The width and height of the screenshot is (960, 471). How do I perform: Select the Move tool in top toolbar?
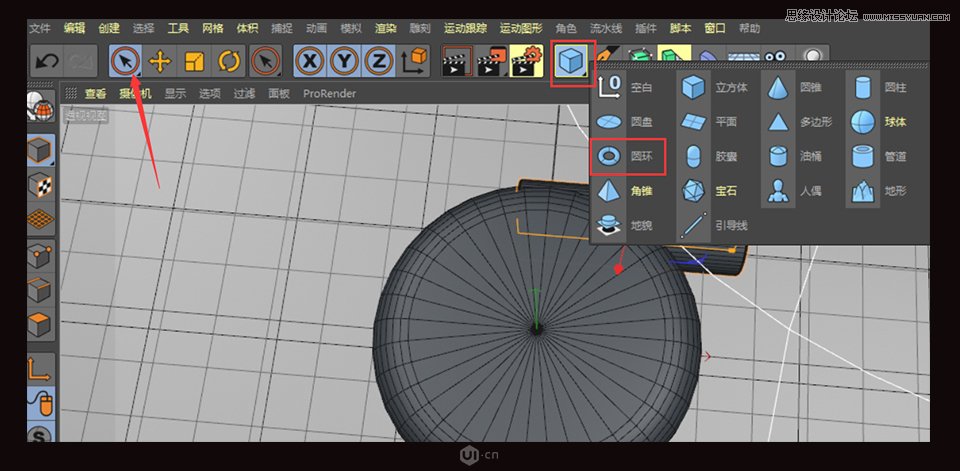point(159,62)
